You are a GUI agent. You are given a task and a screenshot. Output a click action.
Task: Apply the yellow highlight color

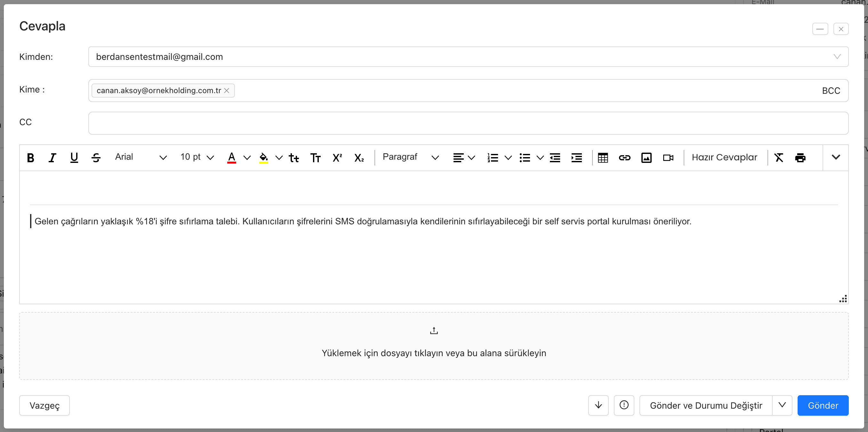point(263,157)
